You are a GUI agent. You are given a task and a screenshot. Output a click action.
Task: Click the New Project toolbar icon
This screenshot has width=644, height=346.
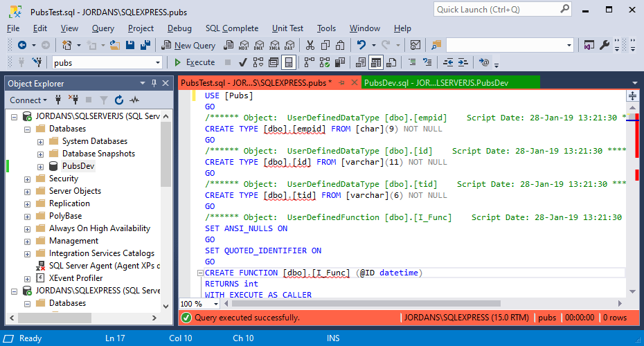point(66,45)
